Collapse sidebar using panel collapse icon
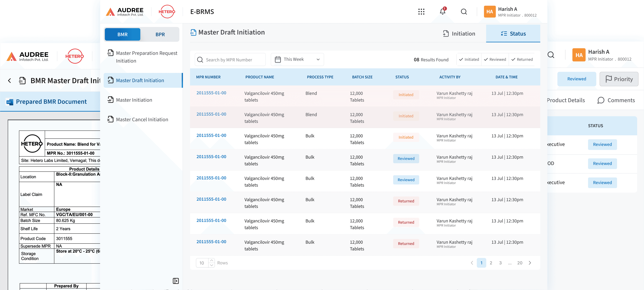Screen dimensions: 644x290 [x=175, y=281]
